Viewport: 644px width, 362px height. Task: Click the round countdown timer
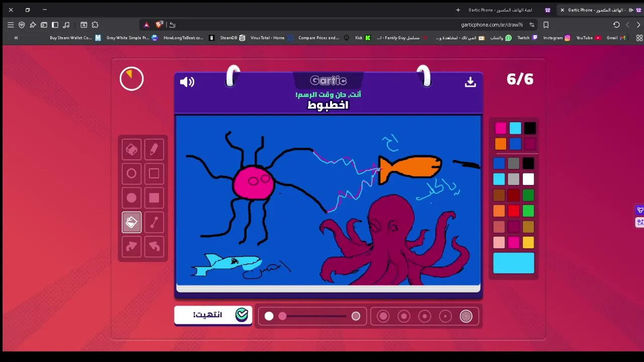click(132, 79)
